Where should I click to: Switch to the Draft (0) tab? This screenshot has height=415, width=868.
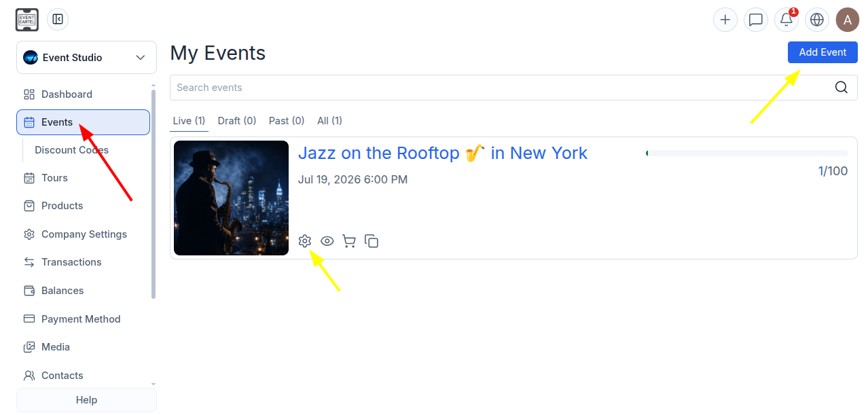click(237, 121)
